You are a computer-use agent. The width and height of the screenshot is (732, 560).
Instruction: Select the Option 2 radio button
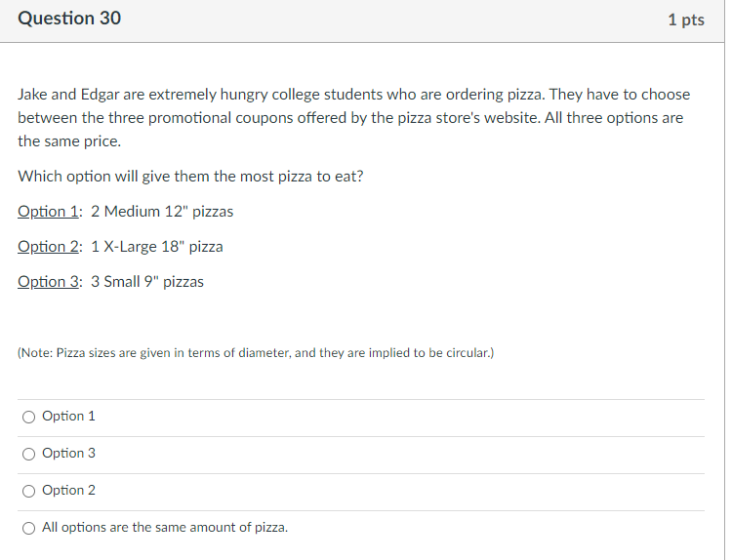(x=29, y=491)
